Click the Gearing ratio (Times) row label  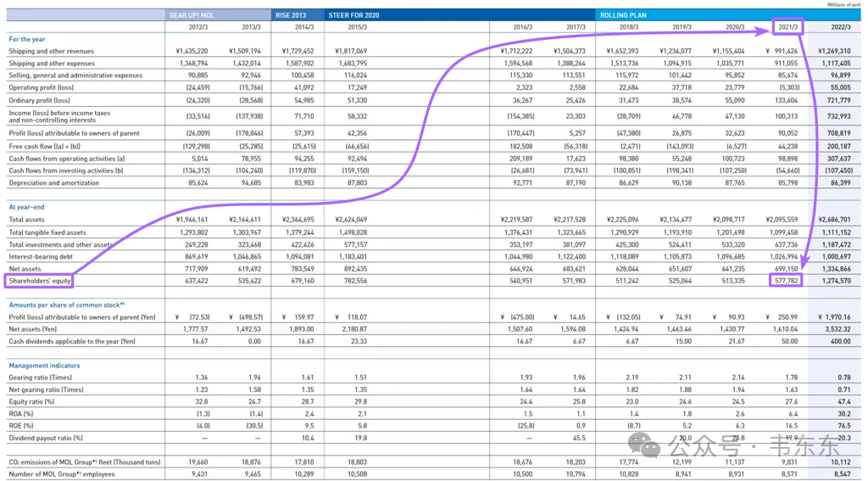pos(41,378)
